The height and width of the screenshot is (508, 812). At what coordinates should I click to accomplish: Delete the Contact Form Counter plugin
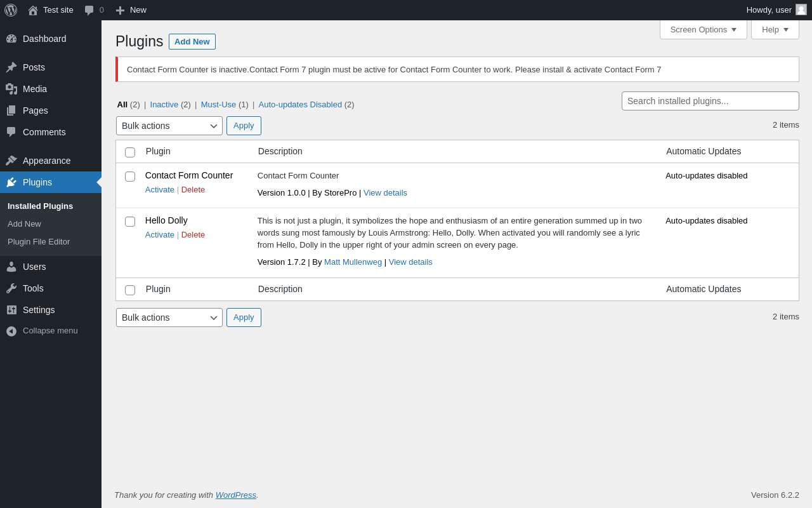(x=193, y=190)
